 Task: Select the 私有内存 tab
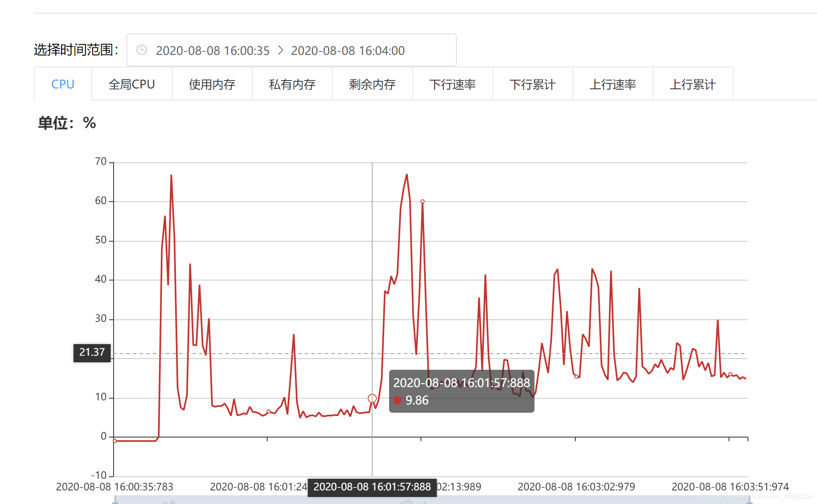point(292,84)
